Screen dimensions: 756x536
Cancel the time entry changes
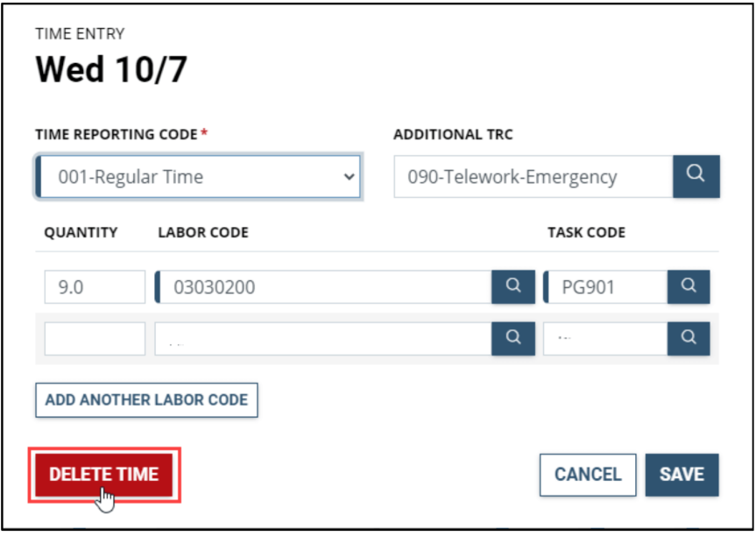tap(587, 475)
